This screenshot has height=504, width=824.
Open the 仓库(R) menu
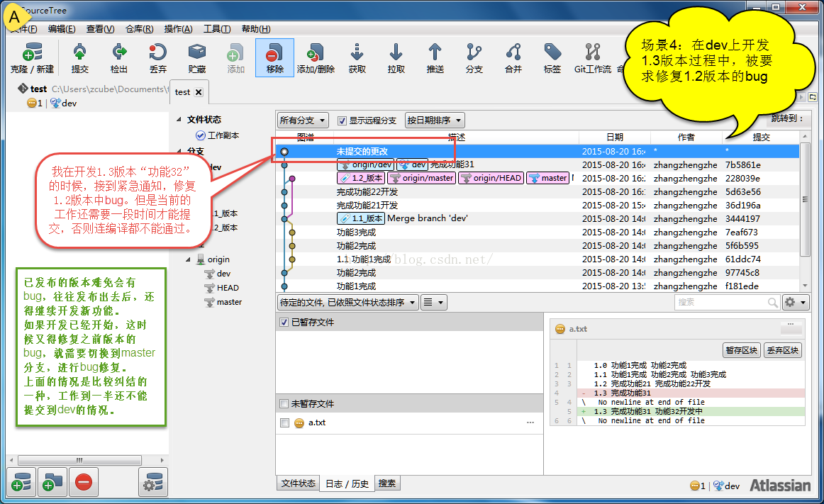[139, 29]
